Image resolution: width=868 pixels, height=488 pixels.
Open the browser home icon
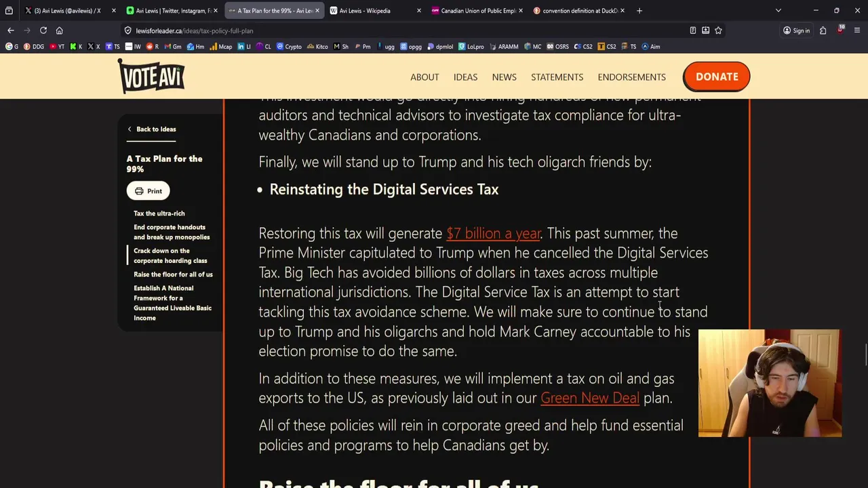59,30
